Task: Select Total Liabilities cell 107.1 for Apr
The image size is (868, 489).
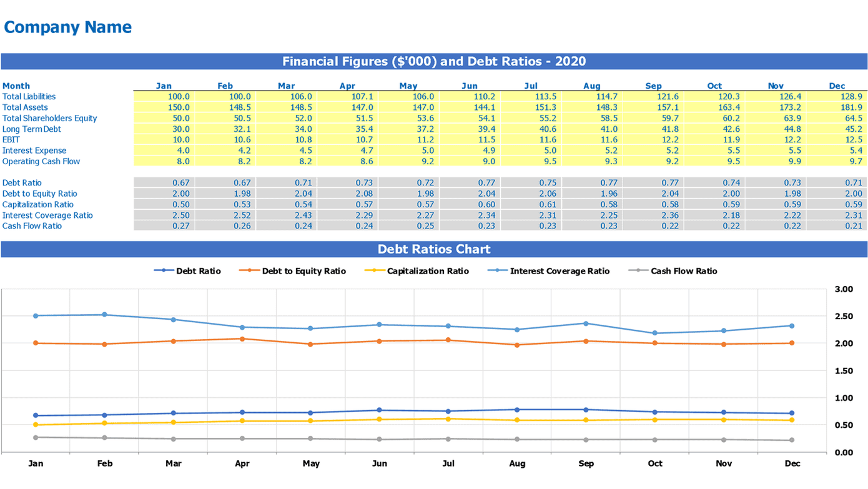Action: pyautogui.click(x=347, y=97)
